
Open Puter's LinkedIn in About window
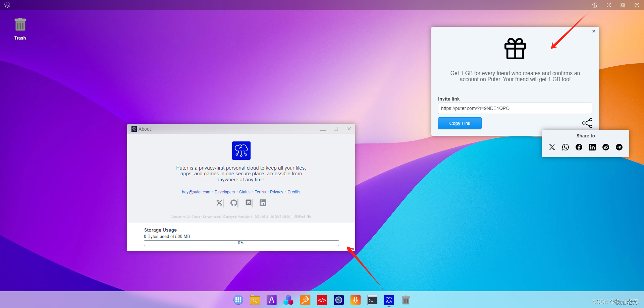[x=263, y=203]
